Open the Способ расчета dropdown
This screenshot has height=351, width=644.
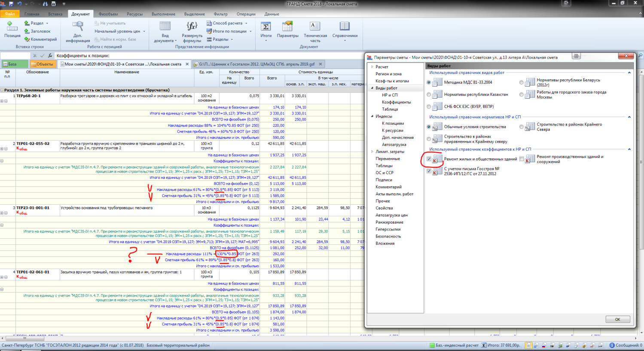coord(227,23)
